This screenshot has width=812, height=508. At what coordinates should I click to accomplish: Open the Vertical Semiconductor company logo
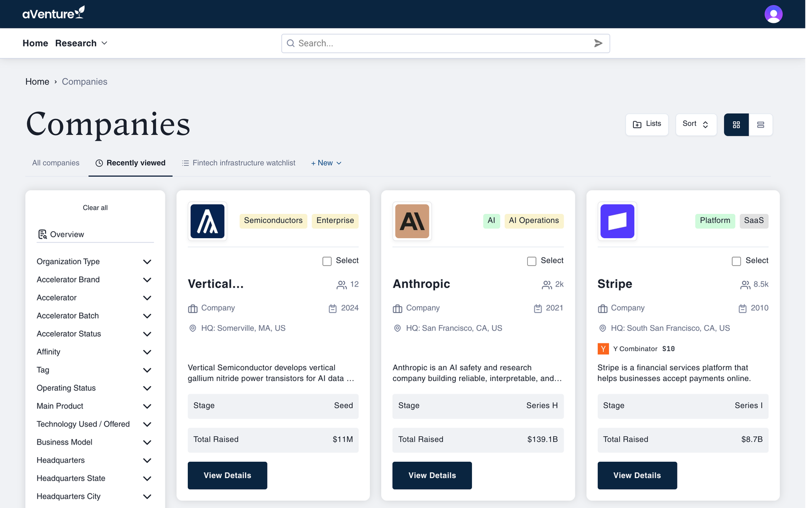click(208, 221)
